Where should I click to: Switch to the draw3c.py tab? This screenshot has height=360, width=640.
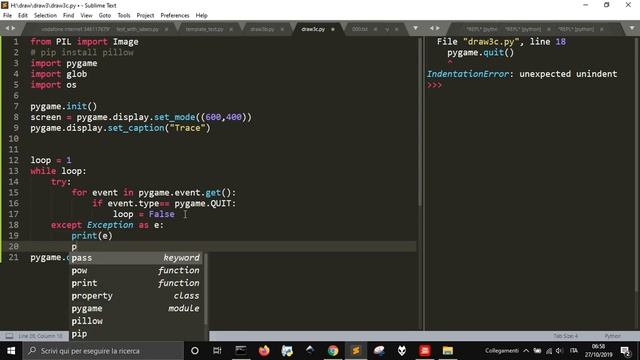coord(313,29)
